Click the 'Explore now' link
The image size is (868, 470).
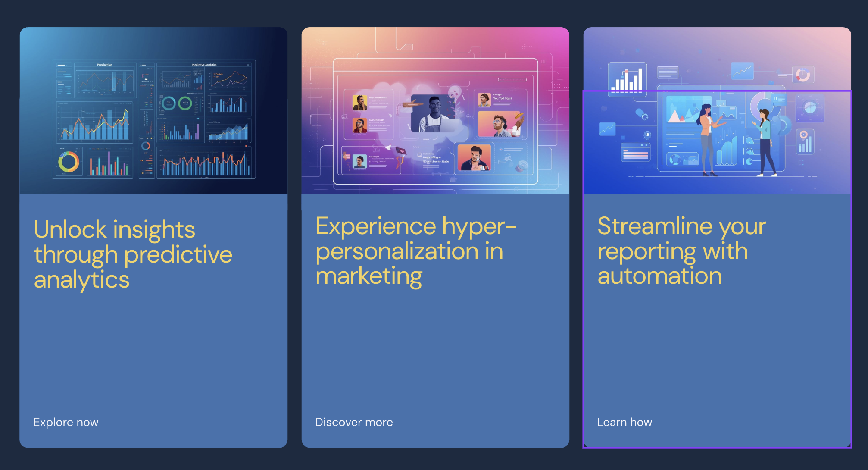(66, 422)
